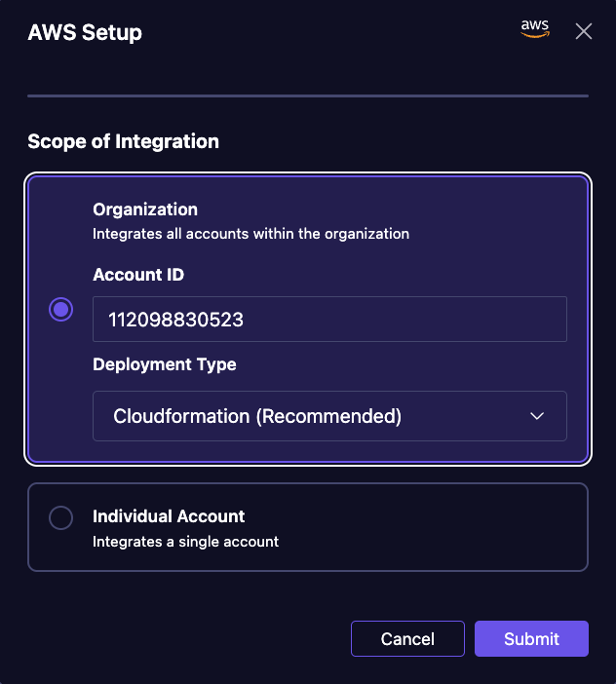Click the Individual Account option card
Image resolution: width=616 pixels, height=684 pixels.
(x=308, y=527)
